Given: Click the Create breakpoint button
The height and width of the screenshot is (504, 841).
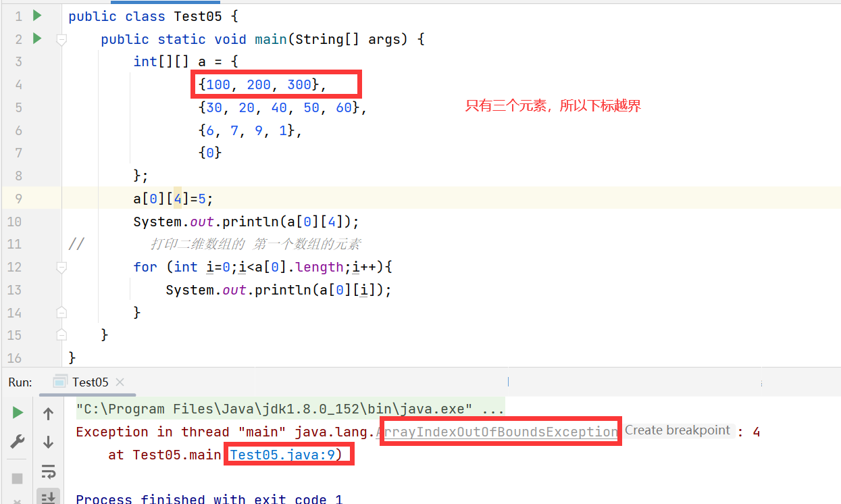Looking at the screenshot, I should click(x=677, y=430).
